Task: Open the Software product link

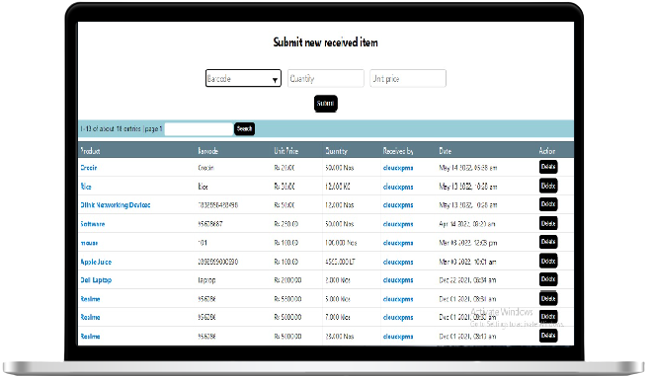Action: (x=92, y=224)
